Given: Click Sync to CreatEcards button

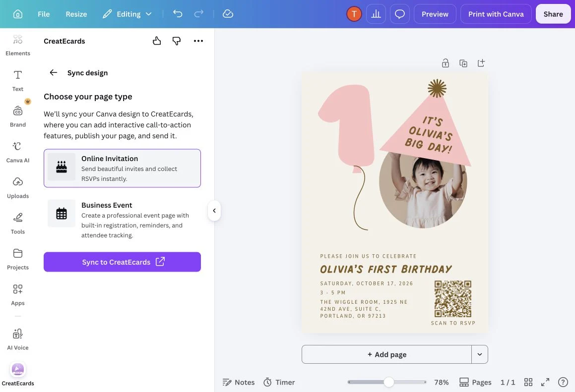Looking at the screenshot, I should tap(122, 262).
